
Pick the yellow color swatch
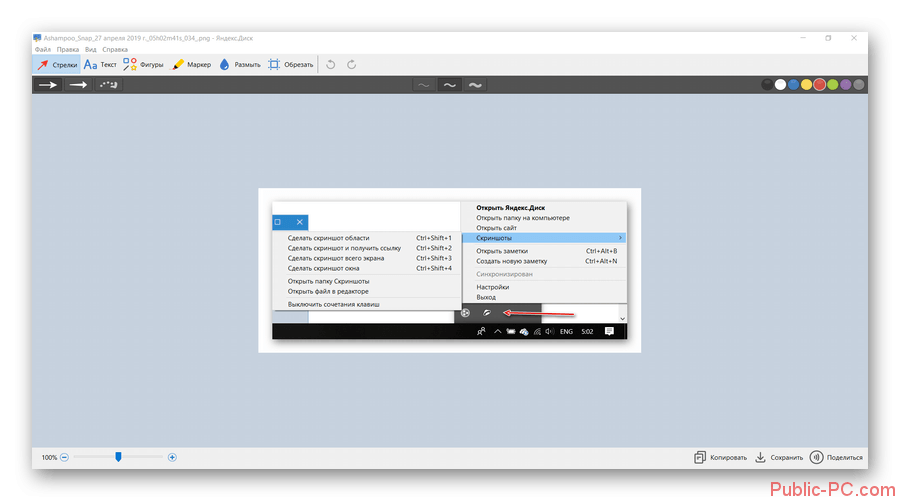[806, 85]
